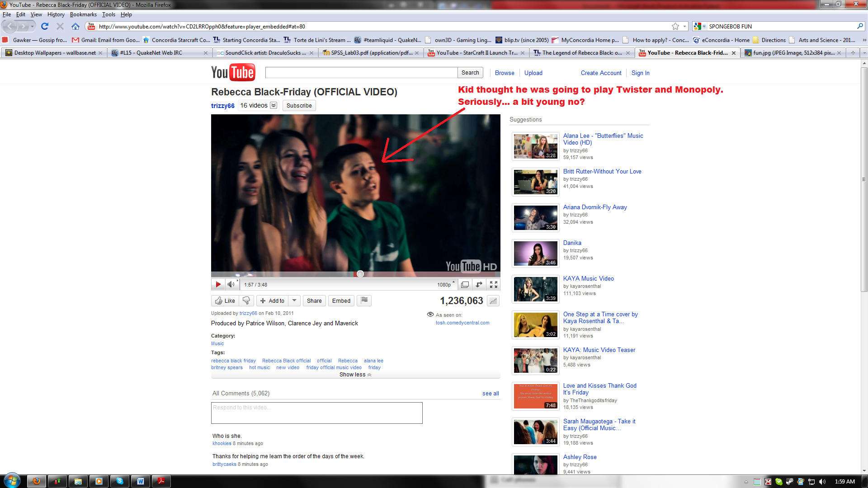This screenshot has height=488, width=868.
Task: Expand the trizzy66 16 videos dropdown
Action: coord(274,105)
